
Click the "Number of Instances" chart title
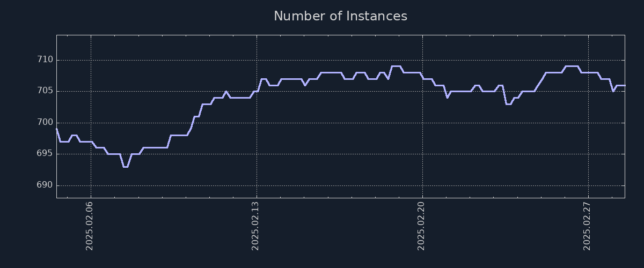tap(340, 16)
